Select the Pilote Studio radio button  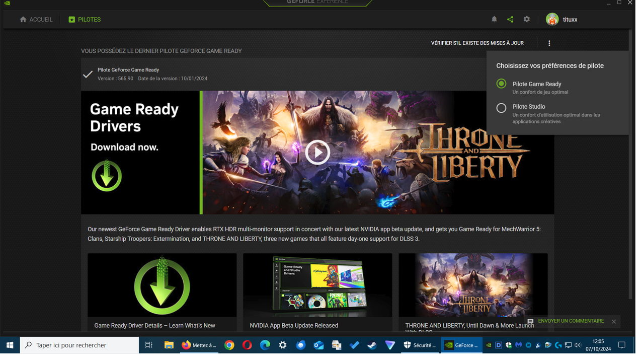501,108
